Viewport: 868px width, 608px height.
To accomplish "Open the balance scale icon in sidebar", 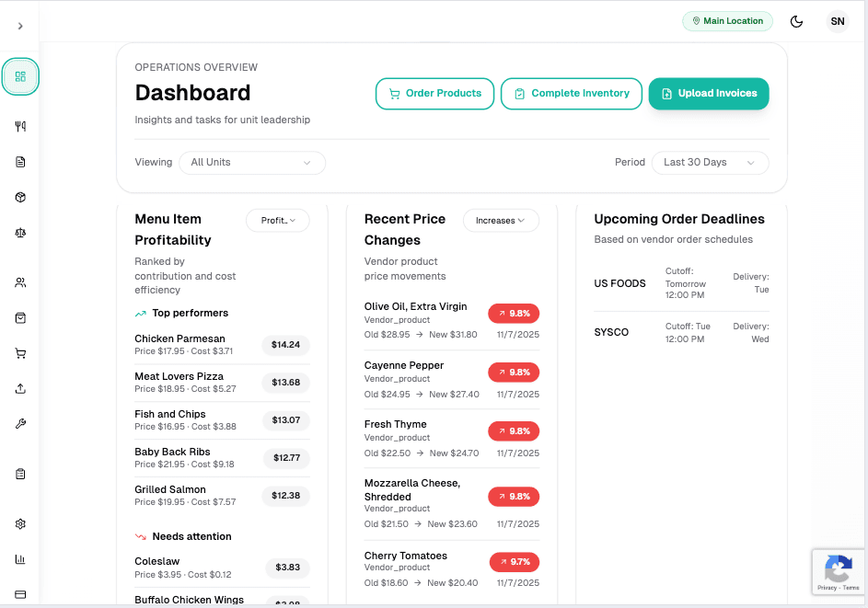I will tap(20, 233).
